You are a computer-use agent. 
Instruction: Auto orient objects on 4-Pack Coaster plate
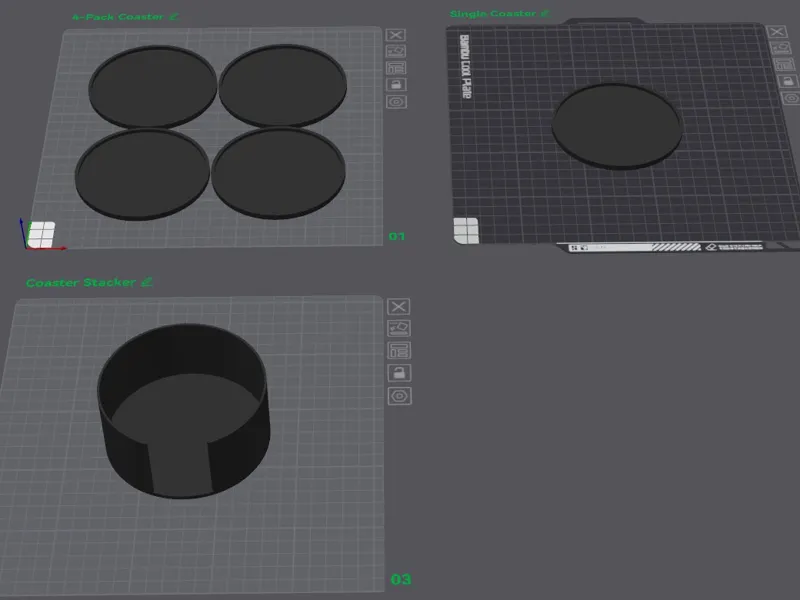pyautogui.click(x=396, y=51)
